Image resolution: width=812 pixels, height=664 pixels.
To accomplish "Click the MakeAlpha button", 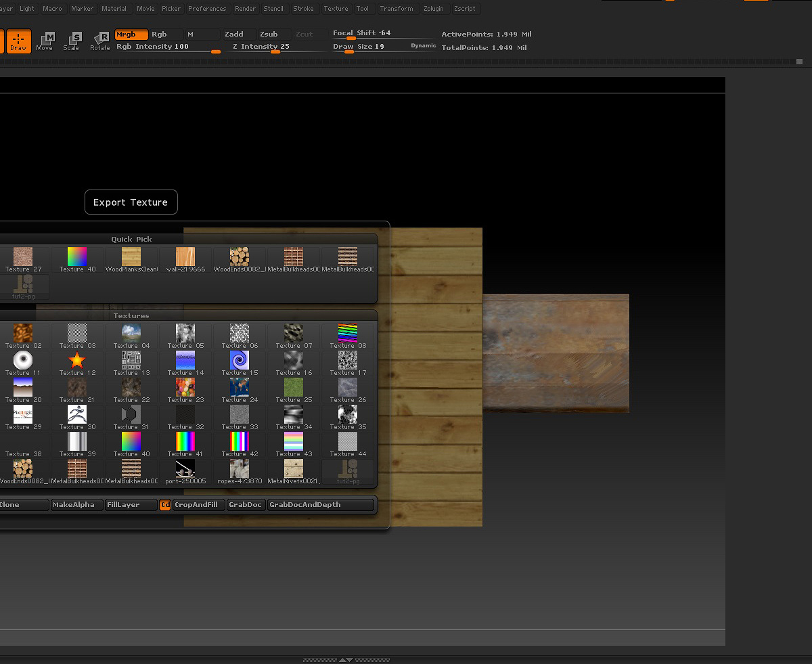I will 77,505.
